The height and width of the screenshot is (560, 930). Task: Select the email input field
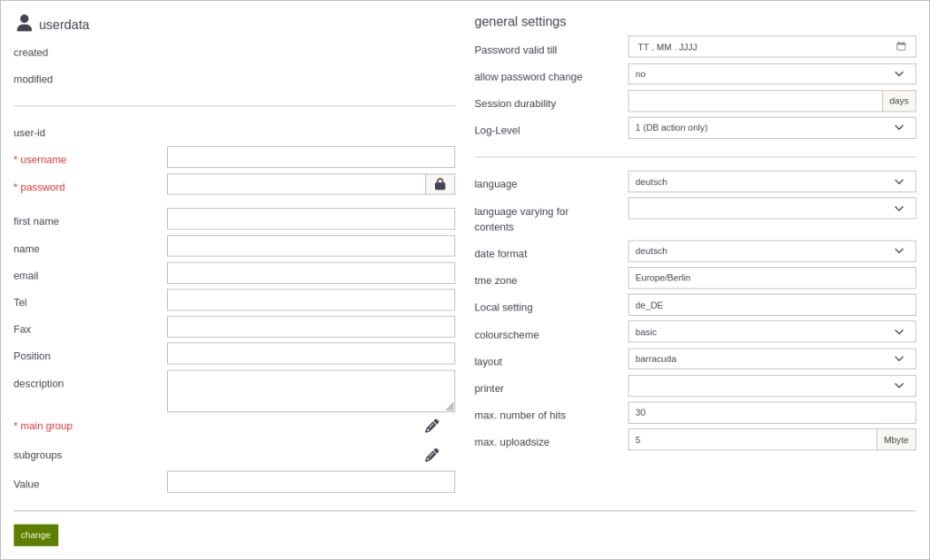pyautogui.click(x=311, y=273)
